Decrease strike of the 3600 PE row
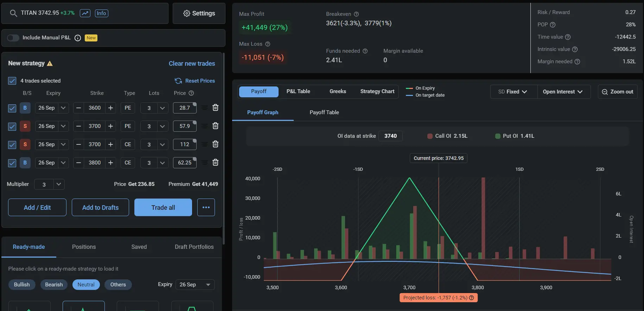The width and height of the screenshot is (644, 311). pyautogui.click(x=79, y=108)
